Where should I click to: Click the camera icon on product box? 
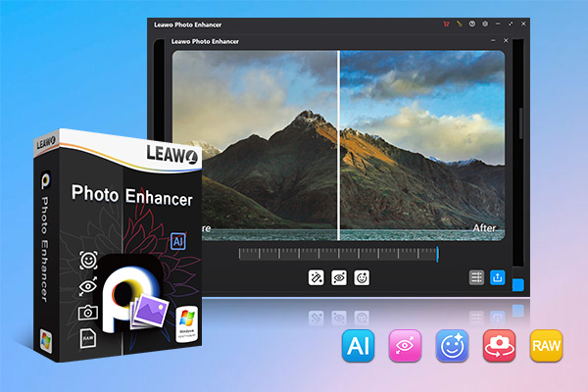[88, 312]
